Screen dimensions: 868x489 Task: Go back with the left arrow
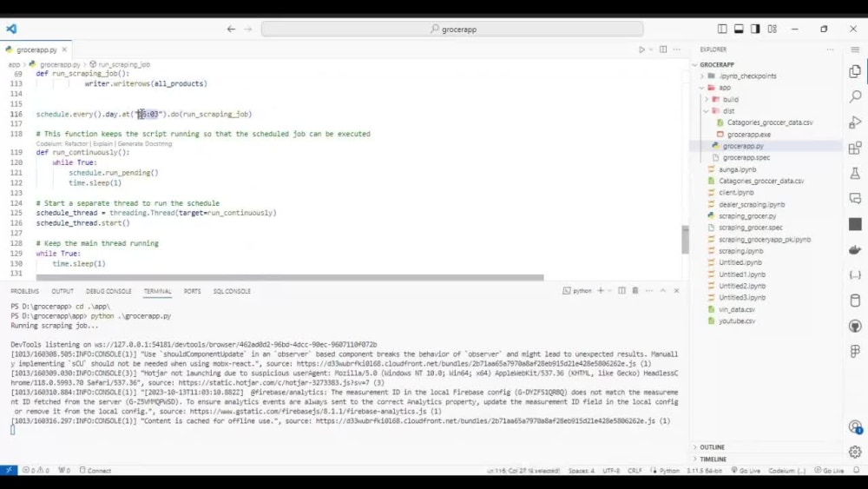click(x=231, y=29)
